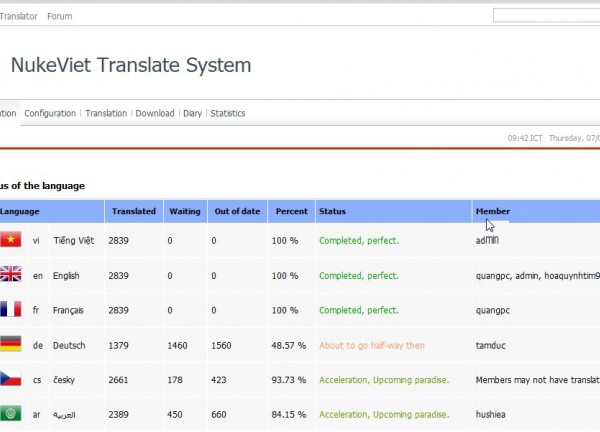This screenshot has width=600, height=432.
Task: Click the translated count 2389 for Arabic
Action: pyautogui.click(x=118, y=414)
